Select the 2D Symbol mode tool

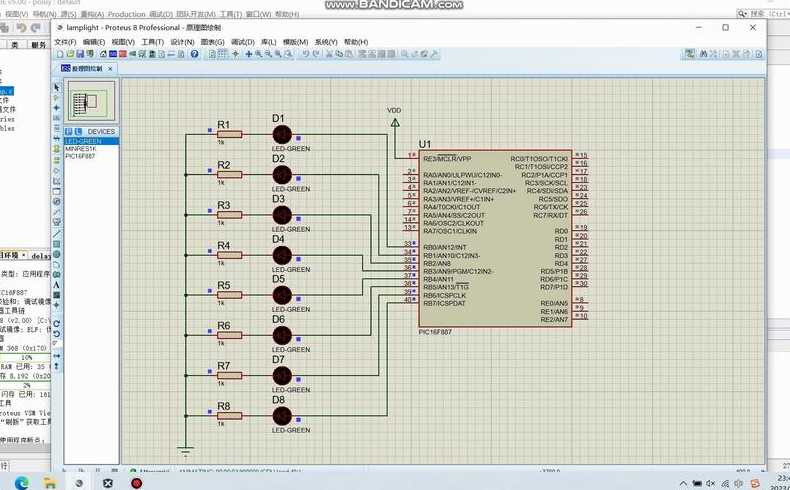tap(56, 295)
